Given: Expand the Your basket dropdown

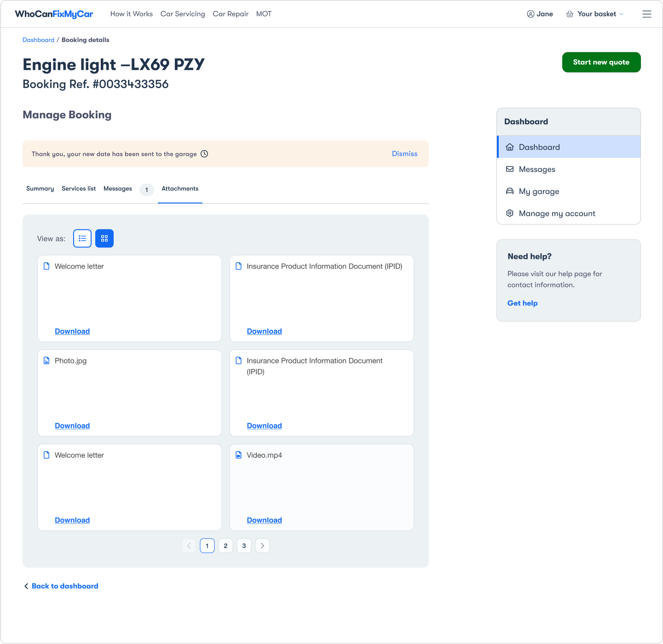Looking at the screenshot, I should tap(622, 14).
